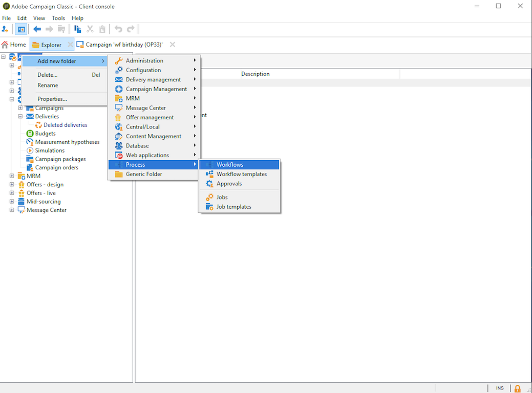The height and width of the screenshot is (393, 532).
Task: Select Simulations tree item
Action: pos(50,150)
